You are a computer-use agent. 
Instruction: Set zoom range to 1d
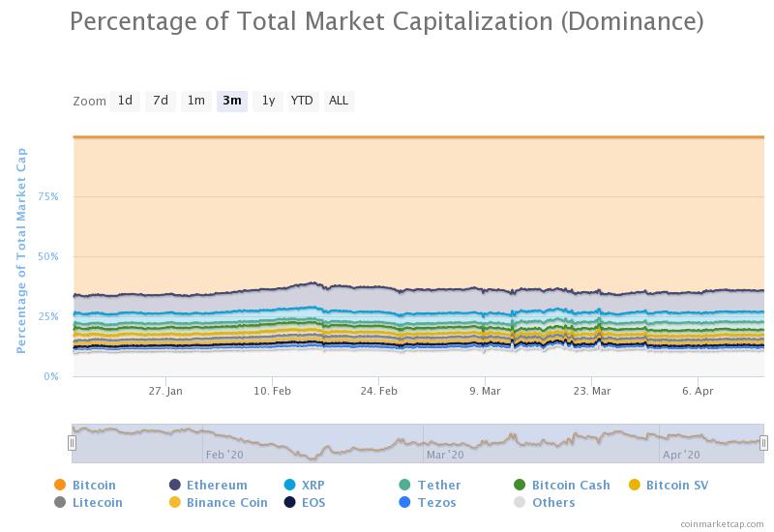tap(125, 102)
